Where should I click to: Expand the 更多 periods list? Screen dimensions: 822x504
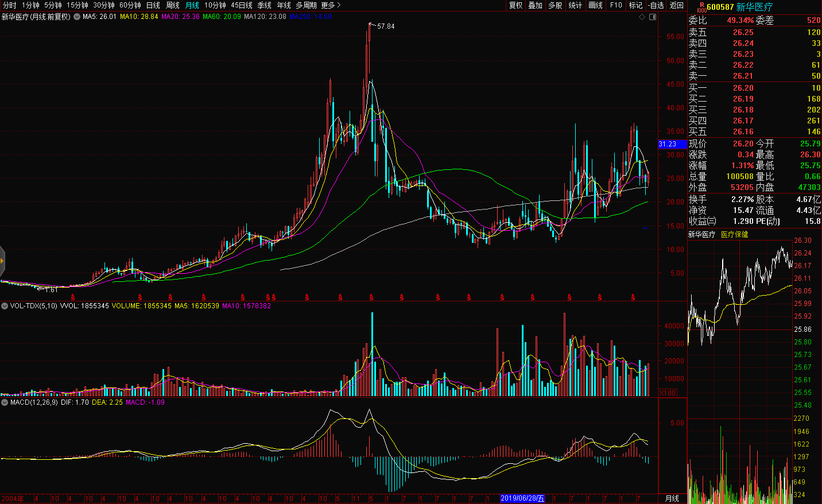pos(331,5)
